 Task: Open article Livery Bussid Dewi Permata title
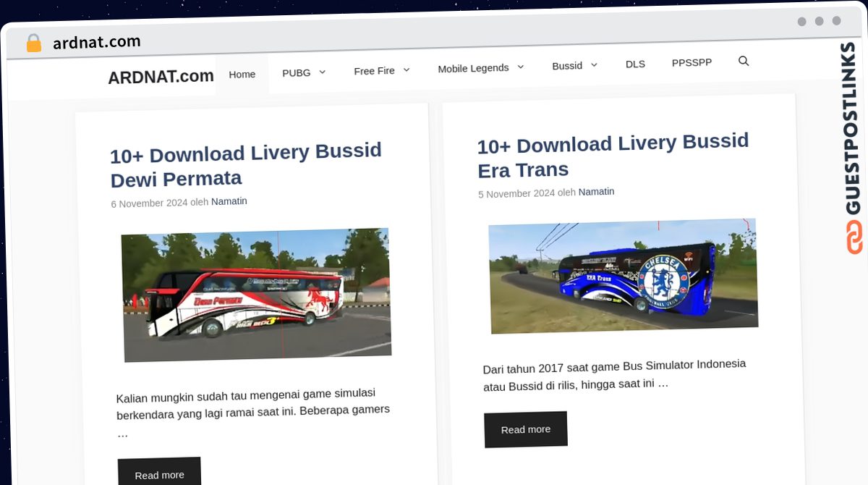pyautogui.click(x=246, y=165)
